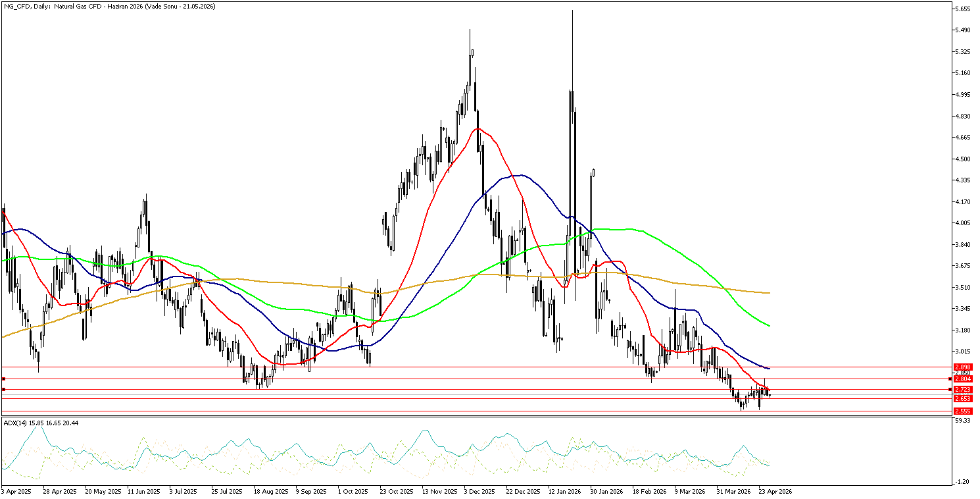Click the 3 Dec 2025 date label
This screenshot has width=980, height=499.
pos(480,491)
